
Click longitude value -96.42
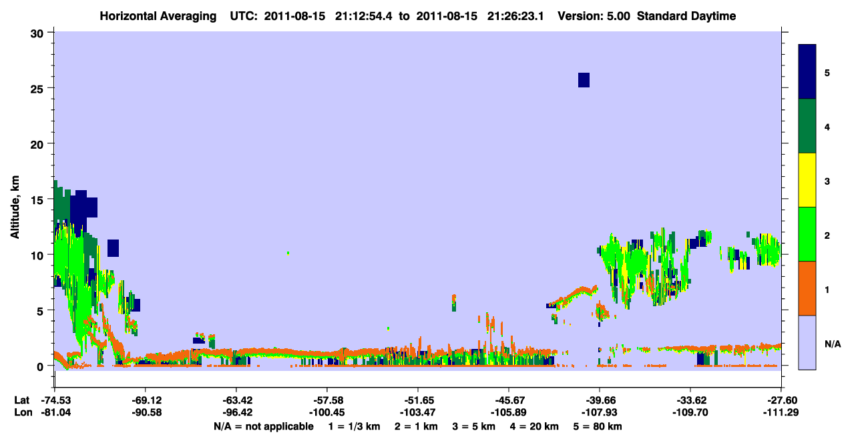click(x=236, y=413)
